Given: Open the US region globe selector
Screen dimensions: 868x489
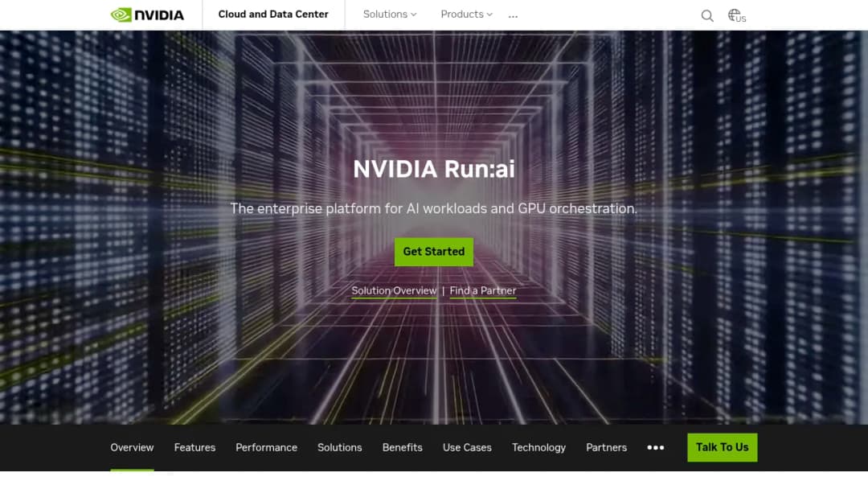Looking at the screenshot, I should (737, 15).
